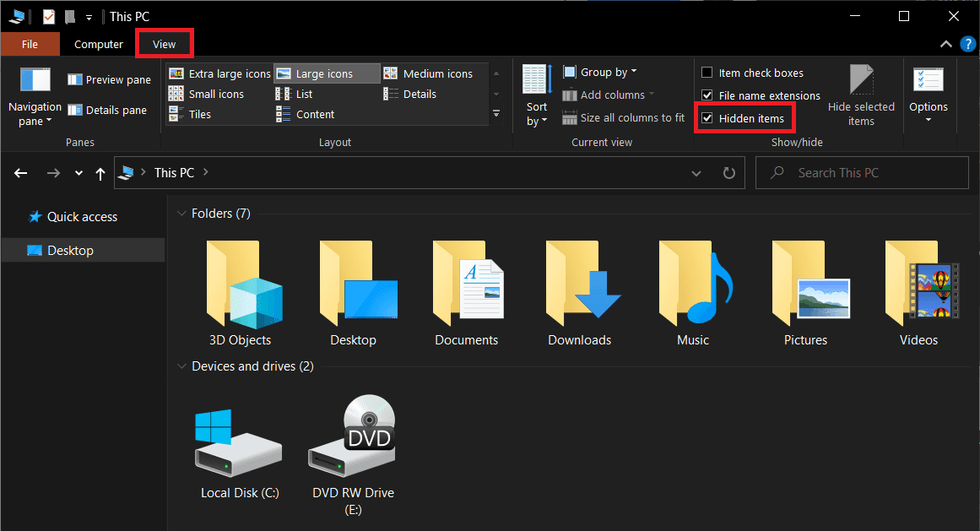Viewport: 980px width, 531px height.
Task: Switch to the Computer ribbon tab
Action: 99,44
